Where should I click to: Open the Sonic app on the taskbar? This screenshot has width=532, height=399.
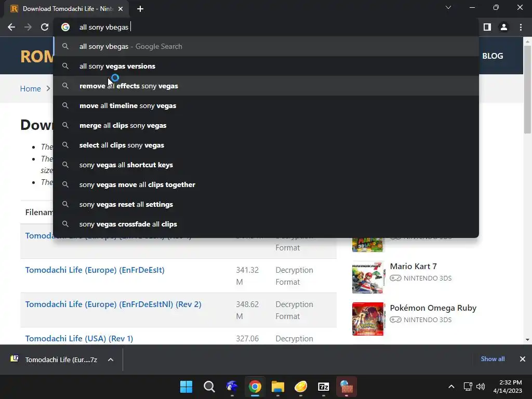tap(232, 387)
